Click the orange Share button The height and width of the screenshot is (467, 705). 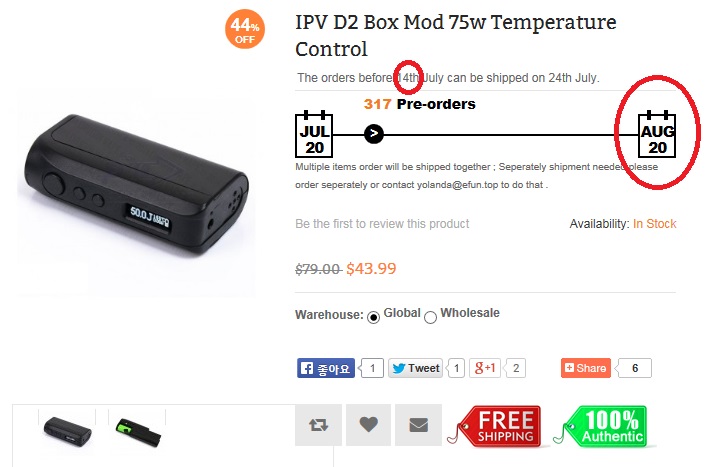point(585,368)
